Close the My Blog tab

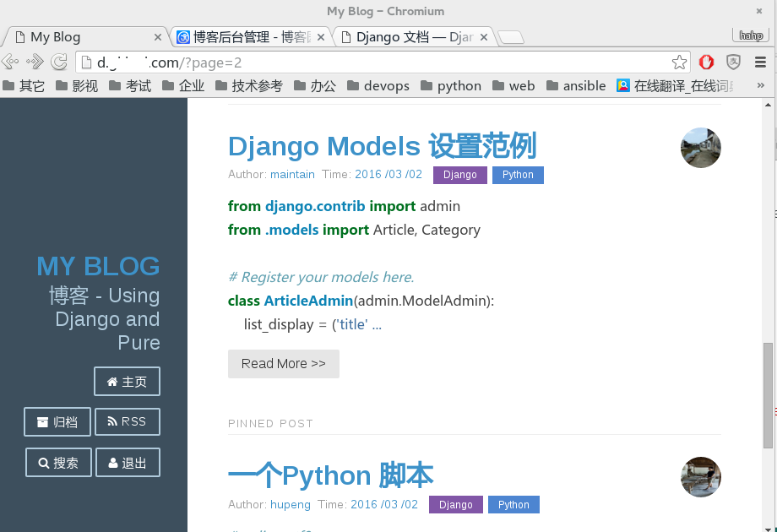pyautogui.click(x=158, y=37)
